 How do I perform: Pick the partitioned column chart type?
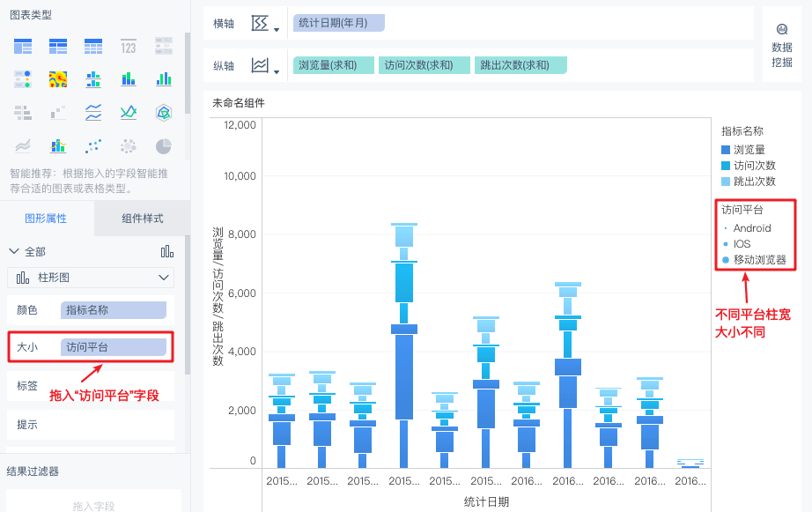[x=93, y=79]
